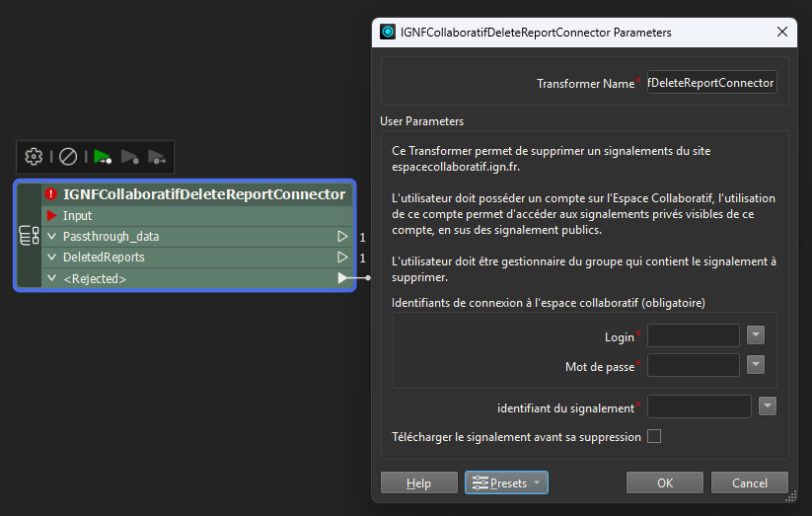
Task: Click the dialog resize grip at bottom corner
Action: click(x=790, y=496)
